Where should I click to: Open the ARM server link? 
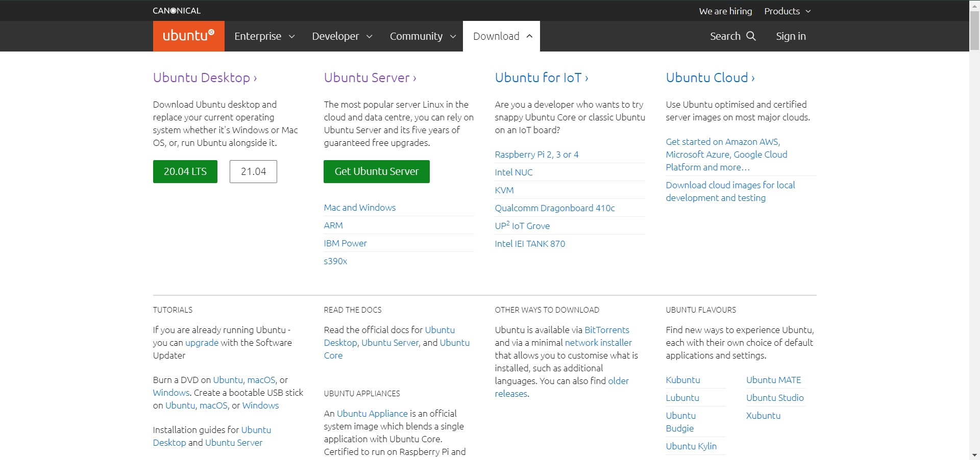pyautogui.click(x=333, y=225)
